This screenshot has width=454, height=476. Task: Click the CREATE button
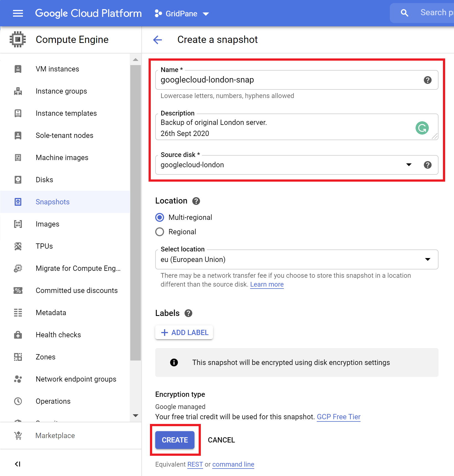(175, 440)
